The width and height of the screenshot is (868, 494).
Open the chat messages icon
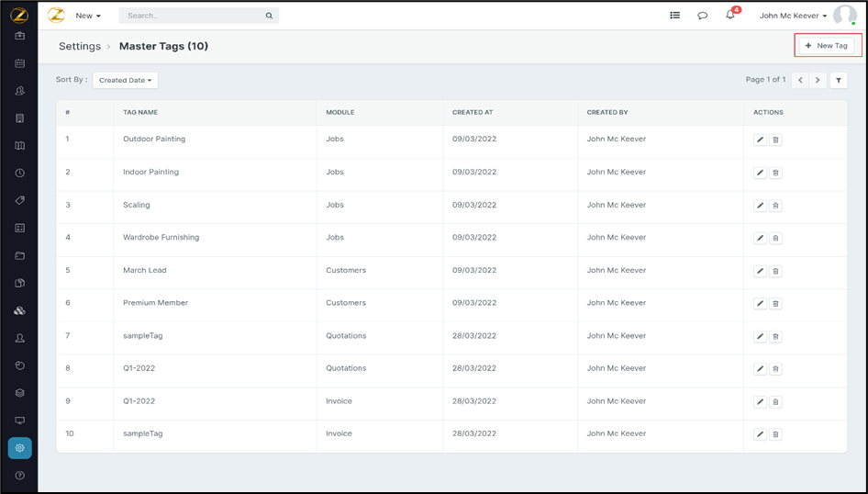pyautogui.click(x=702, y=16)
